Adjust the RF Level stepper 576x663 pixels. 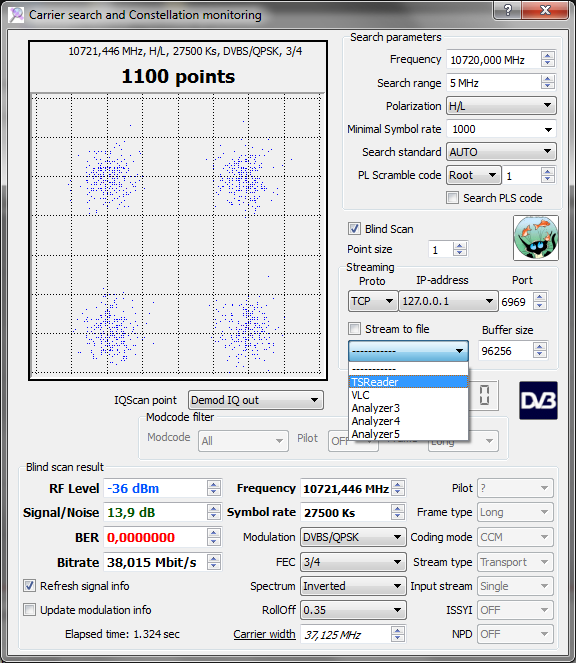pyautogui.click(x=214, y=488)
